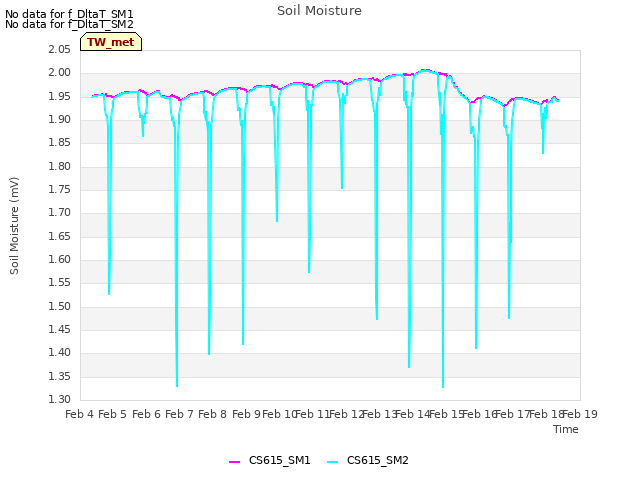Click the 'No data for f_DltaT_SM2' message

(69, 24)
